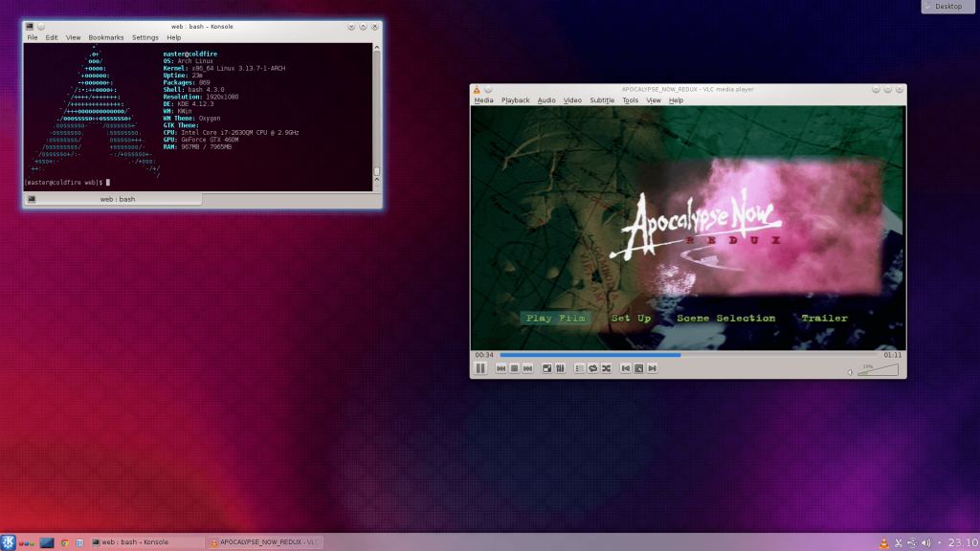Viewport: 980px width, 551px height.
Task: Open VLC Help menu
Action: click(676, 99)
